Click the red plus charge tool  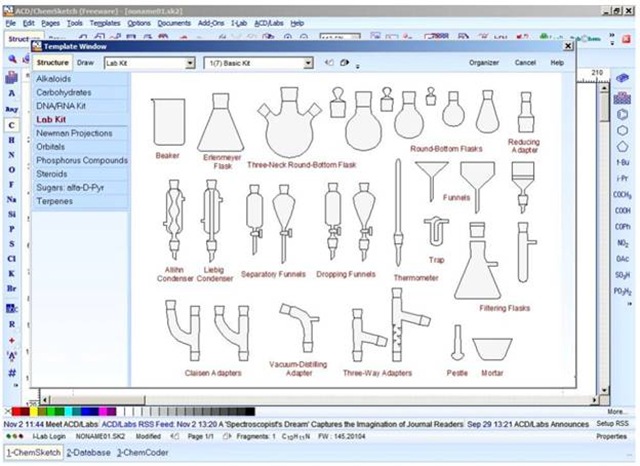coord(11,340)
